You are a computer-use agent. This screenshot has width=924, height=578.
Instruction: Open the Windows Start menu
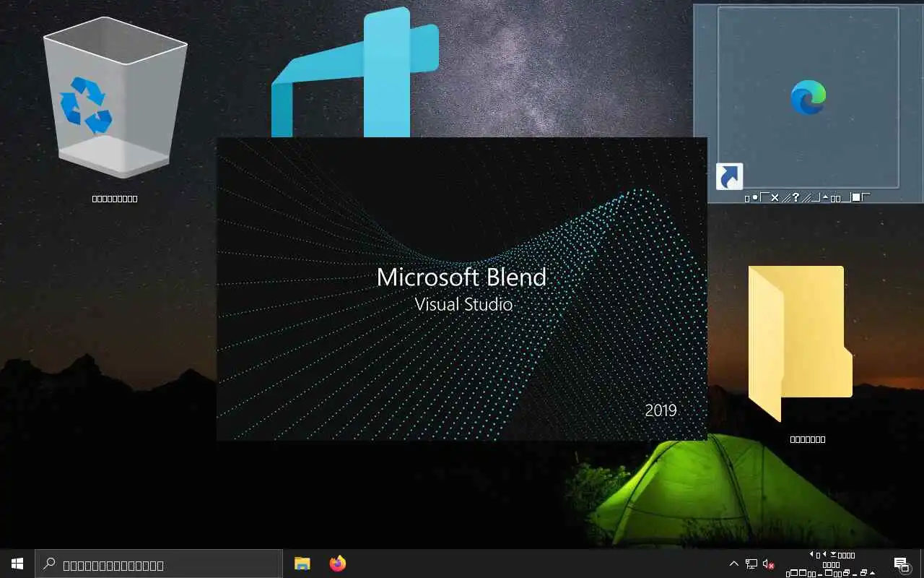click(17, 564)
